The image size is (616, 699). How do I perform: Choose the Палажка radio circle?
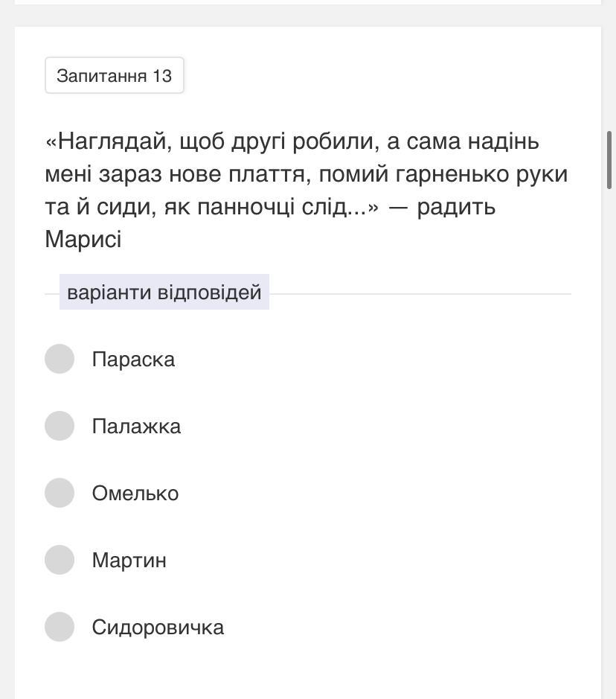(60, 426)
